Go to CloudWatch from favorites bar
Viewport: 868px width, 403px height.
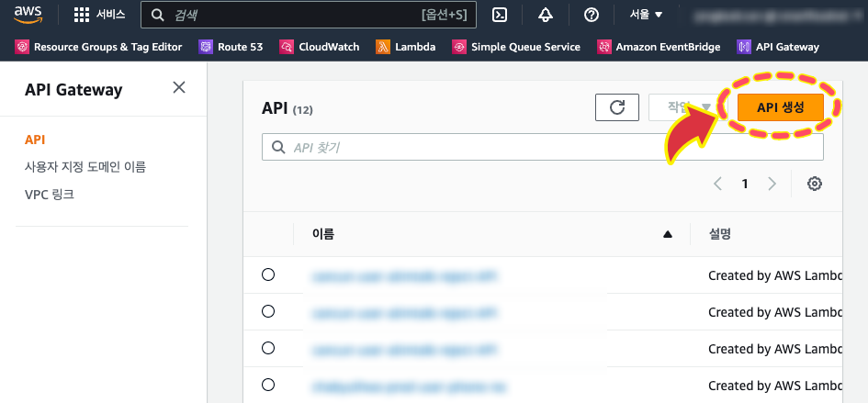(x=320, y=47)
